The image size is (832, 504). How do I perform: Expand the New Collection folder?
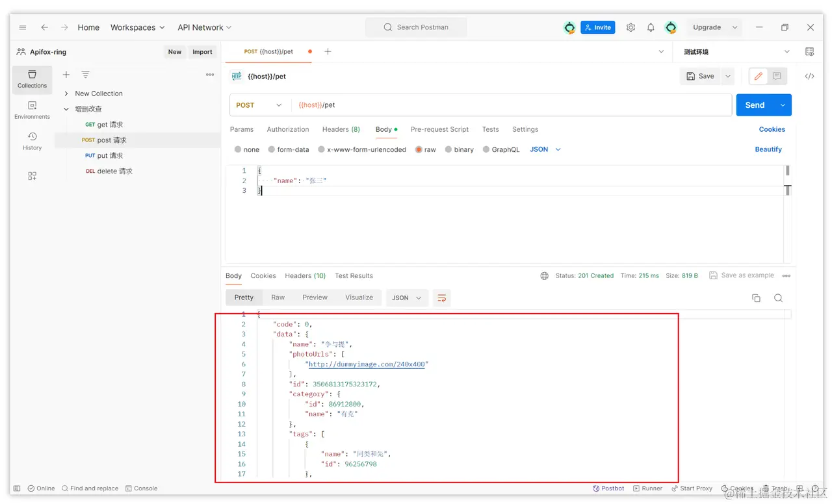(x=66, y=94)
